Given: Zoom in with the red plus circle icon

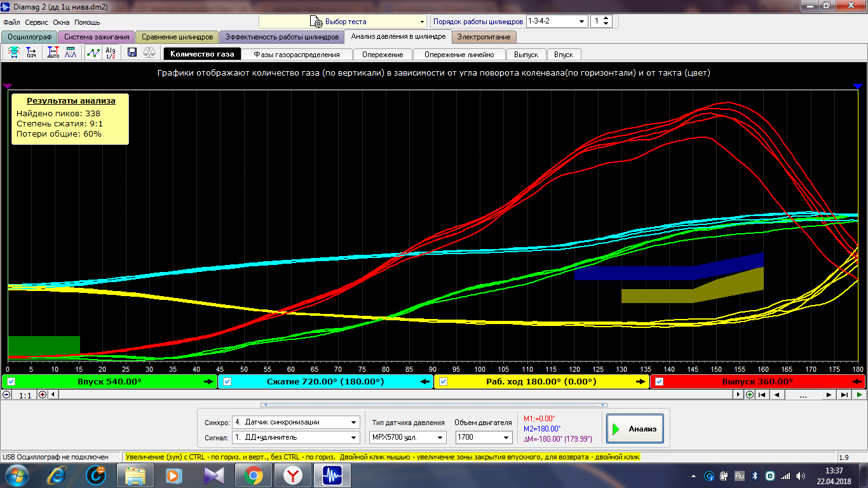Looking at the screenshot, I should (43, 395).
